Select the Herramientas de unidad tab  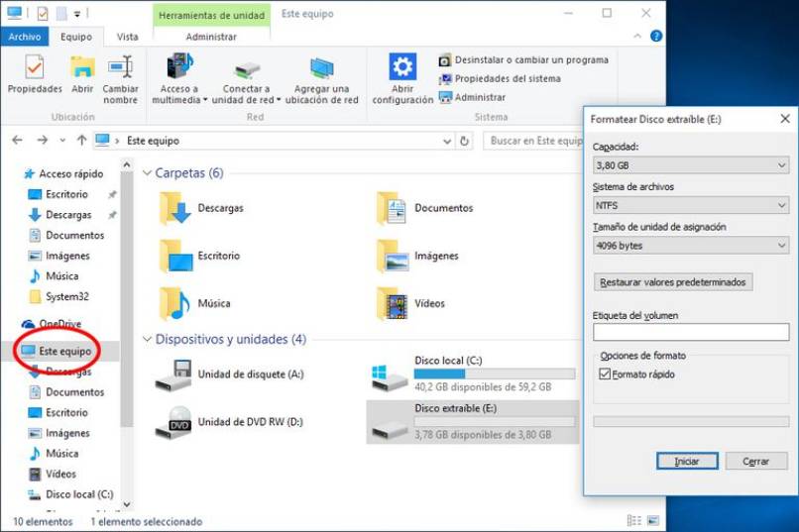pos(211,15)
